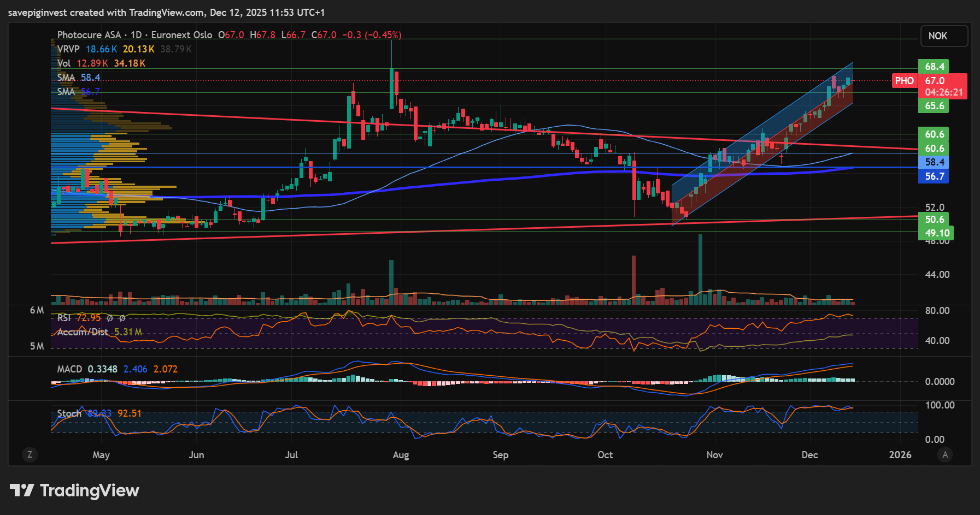Open the NOK currency selector
The width and height of the screenshot is (980, 515).
pyautogui.click(x=943, y=36)
